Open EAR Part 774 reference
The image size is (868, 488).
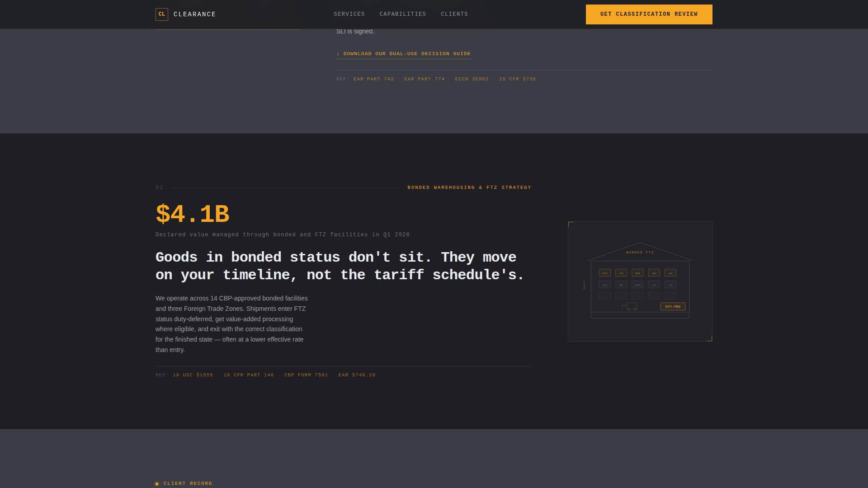[x=424, y=79]
